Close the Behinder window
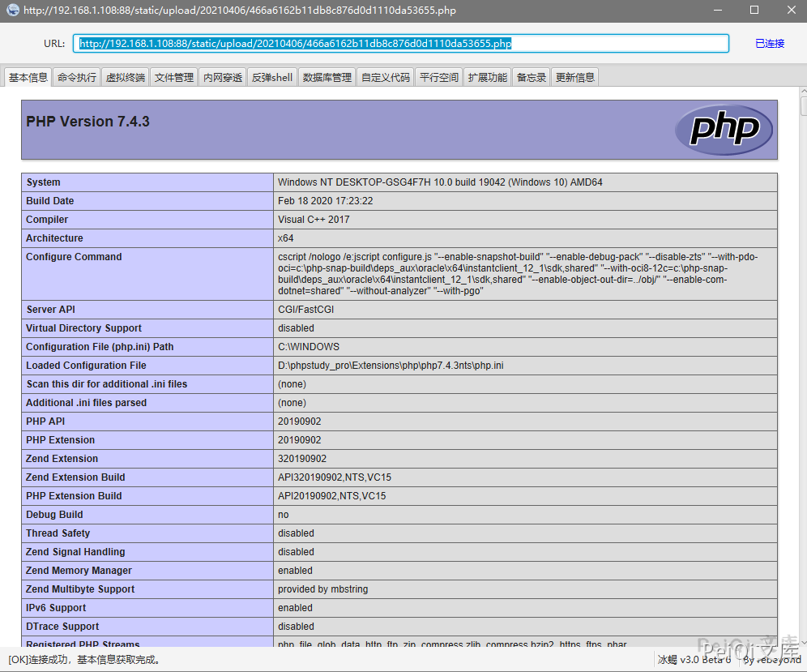Viewport: 807px width, 672px height. tap(791, 10)
